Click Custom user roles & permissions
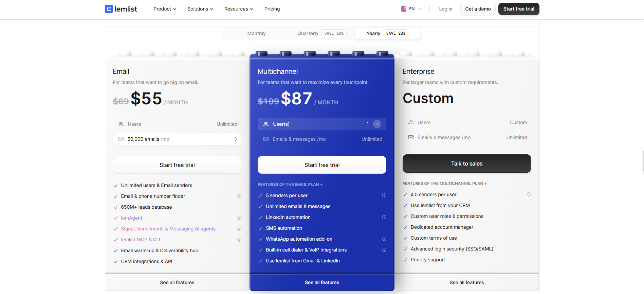Screen dimensions: 644x294 (x=447, y=216)
